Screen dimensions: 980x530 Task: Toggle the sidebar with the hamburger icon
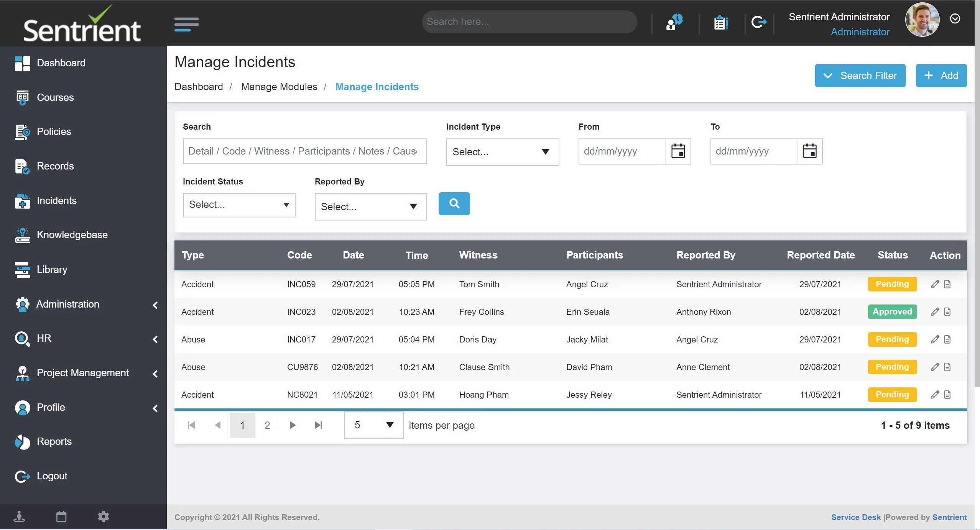point(186,23)
